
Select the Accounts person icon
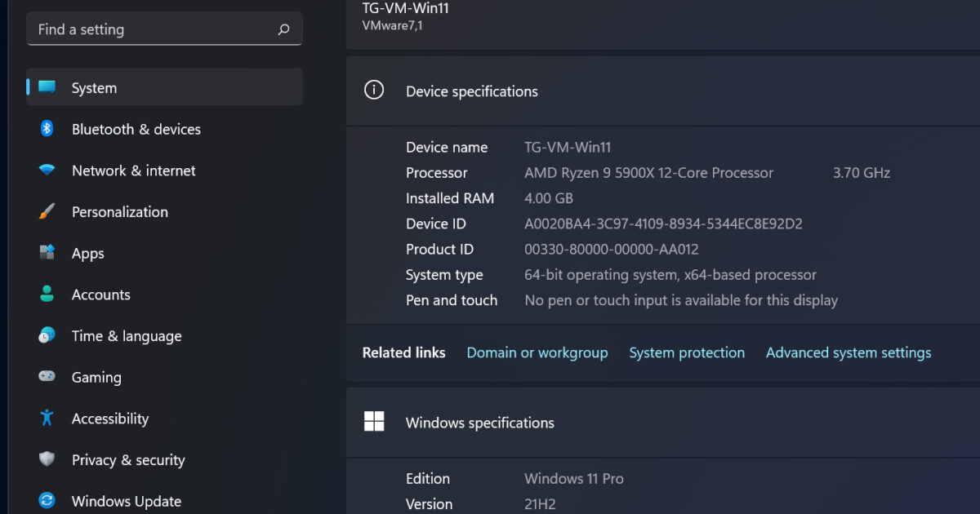[x=47, y=294]
